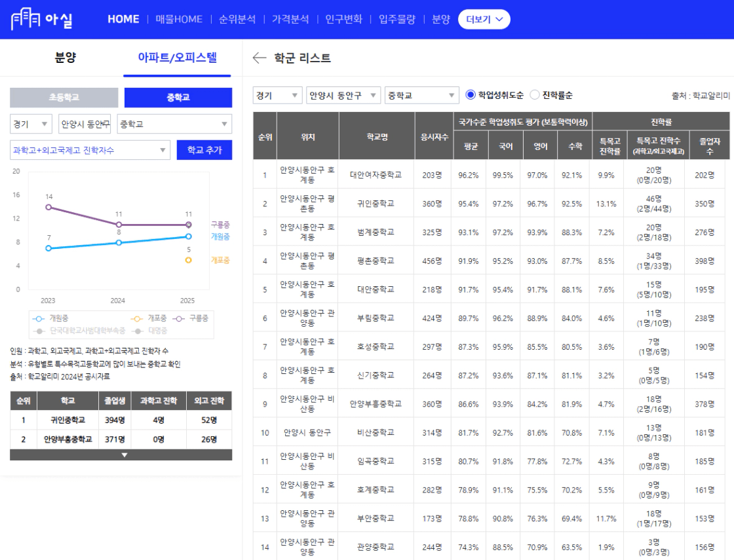The image size is (734, 560).
Task: Open list panel 안양시 동안구 dropdown
Action: (x=343, y=96)
